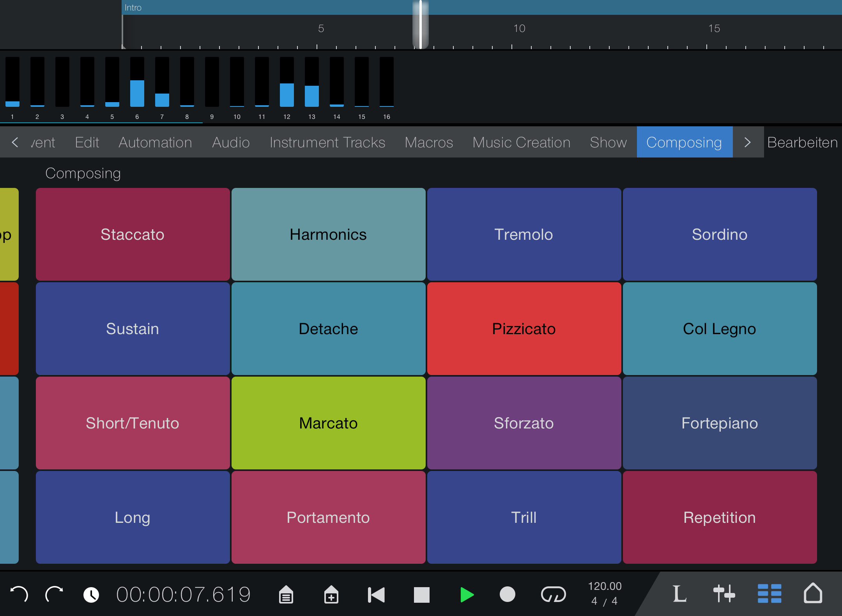Open the media import icon
The width and height of the screenshot is (842, 616).
tap(332, 594)
